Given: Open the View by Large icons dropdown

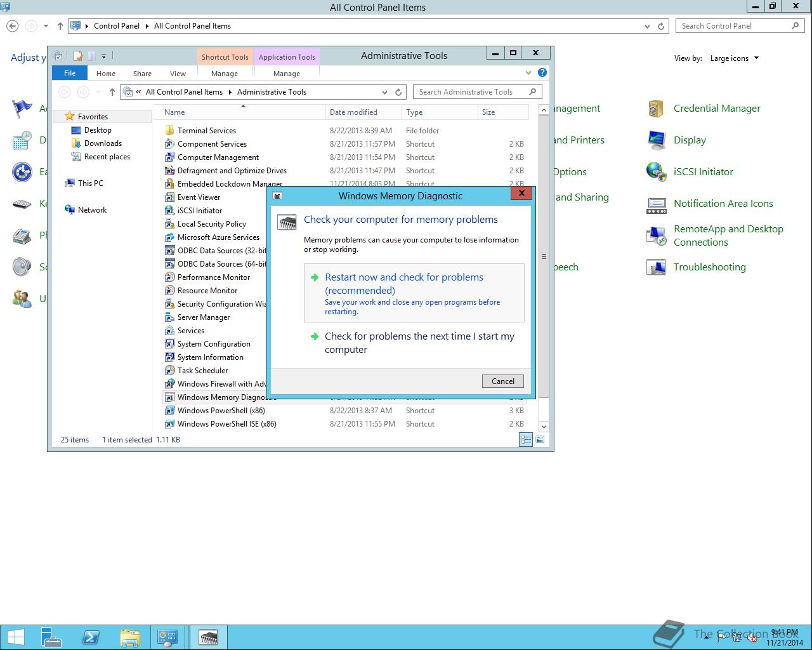Looking at the screenshot, I should [x=735, y=58].
